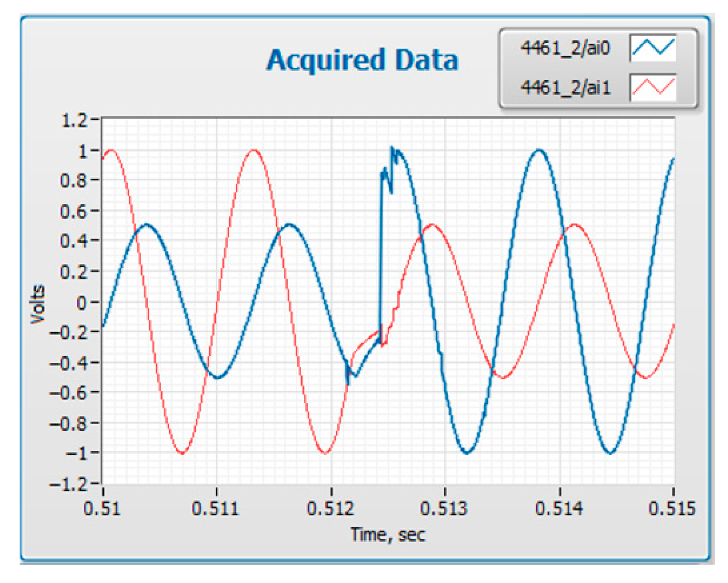Image resolution: width=728 pixels, height=583 pixels.
Task: Select the 4461_2/ai0 legend label
Action: click(565, 48)
